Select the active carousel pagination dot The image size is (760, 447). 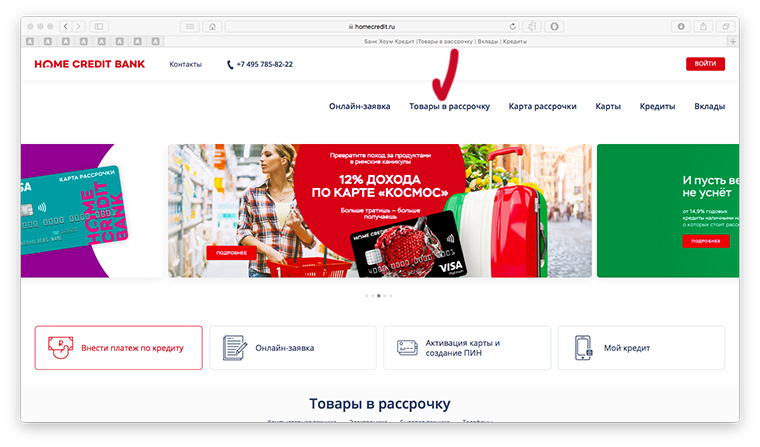click(x=379, y=295)
